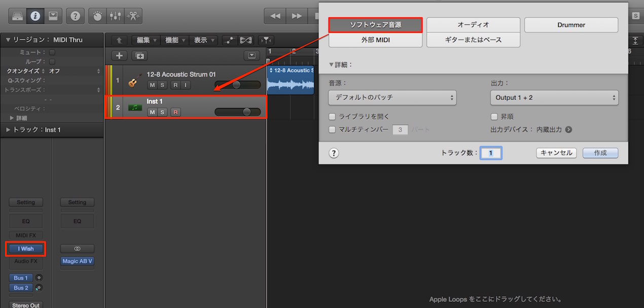Add a new track with plus button
The height and width of the screenshot is (308, 644).
[x=119, y=56]
